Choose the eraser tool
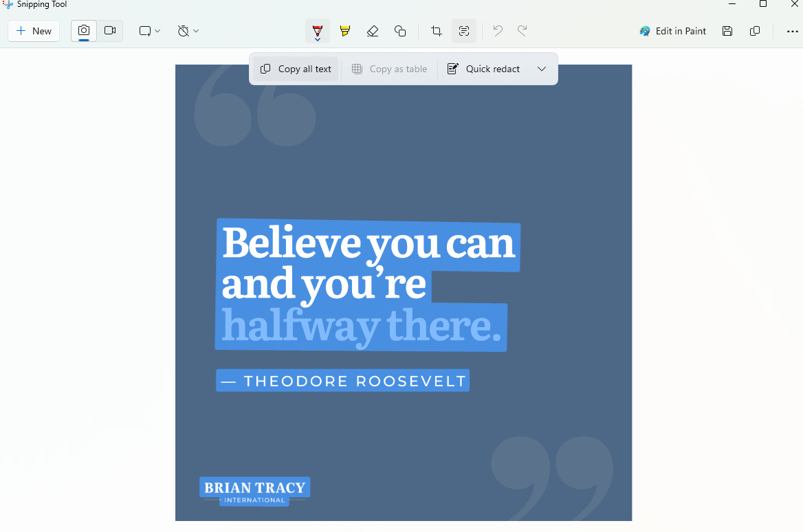 373,31
